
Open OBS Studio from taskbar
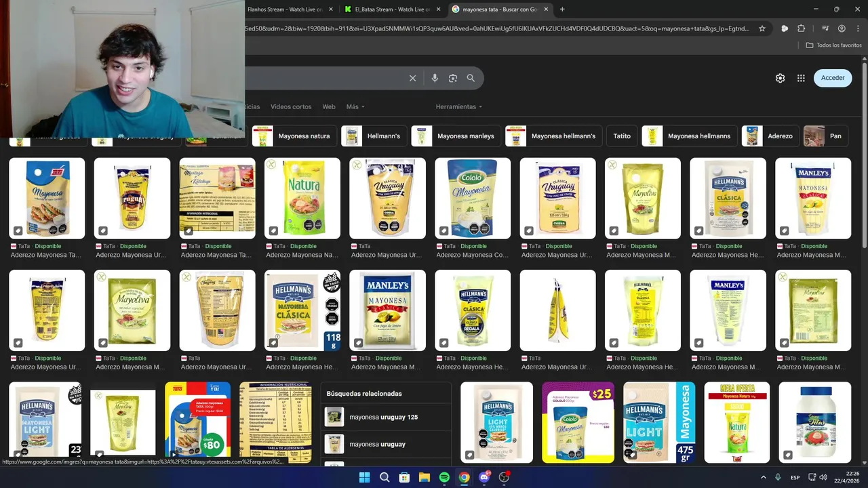click(504, 477)
